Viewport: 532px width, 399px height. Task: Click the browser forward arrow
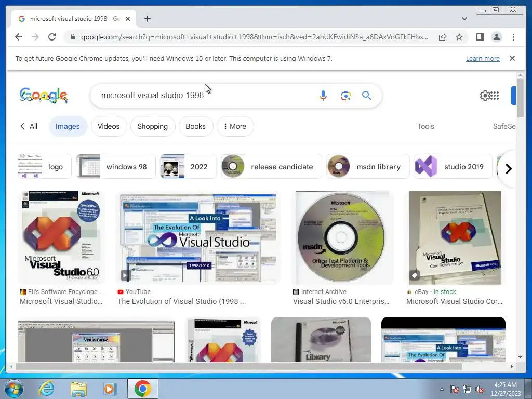click(35, 37)
